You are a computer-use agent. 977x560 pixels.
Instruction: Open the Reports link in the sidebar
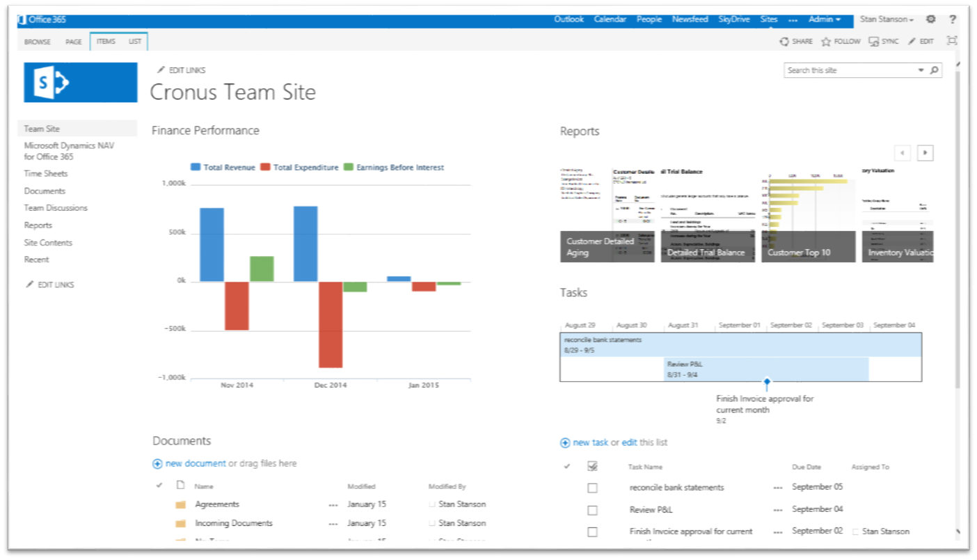pyautogui.click(x=38, y=225)
